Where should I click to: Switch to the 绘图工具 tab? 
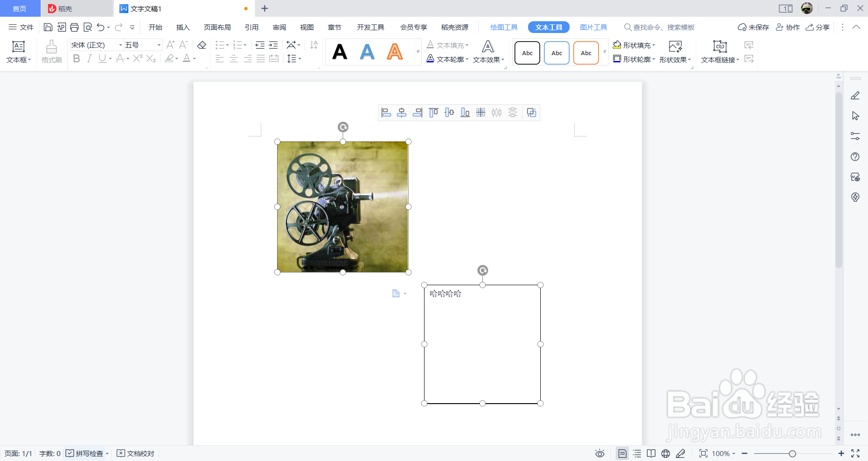504,28
